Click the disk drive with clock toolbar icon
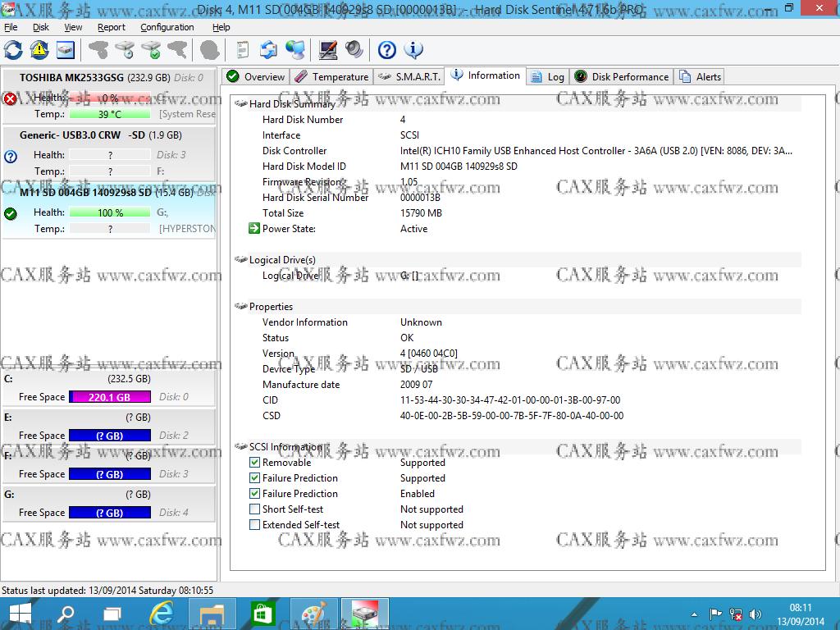840x630 pixels. [x=125, y=50]
